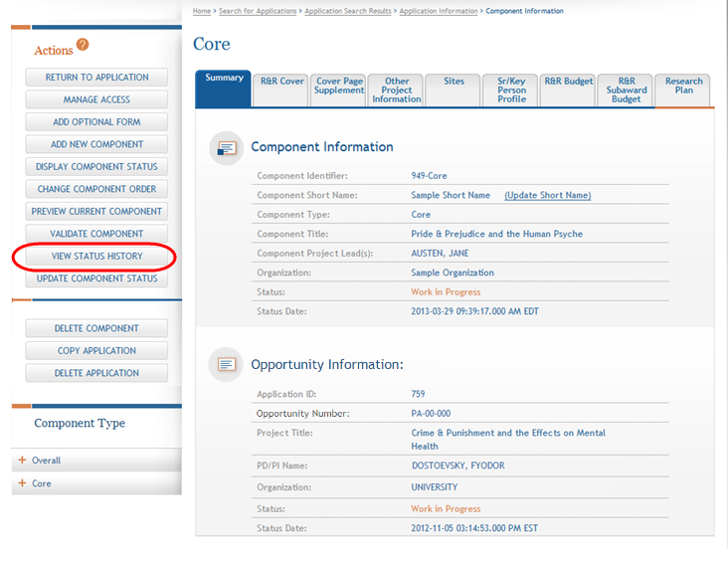Click the Validate Component button
The height and width of the screenshot is (561, 728).
click(96, 234)
